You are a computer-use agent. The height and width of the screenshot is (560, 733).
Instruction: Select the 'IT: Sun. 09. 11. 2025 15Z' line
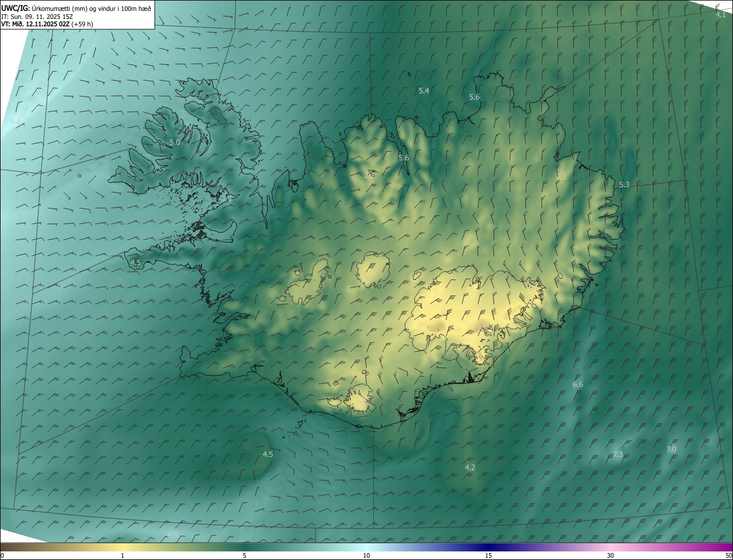(x=37, y=17)
